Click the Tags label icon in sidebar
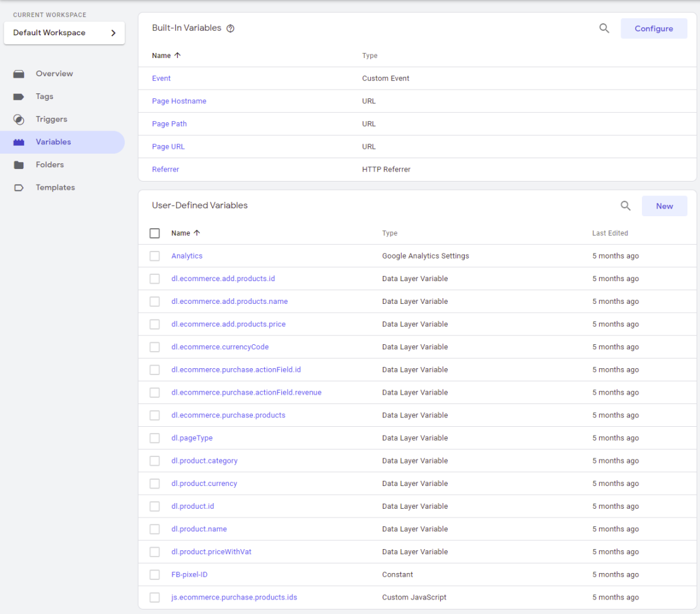The width and height of the screenshot is (700, 614). 19,97
